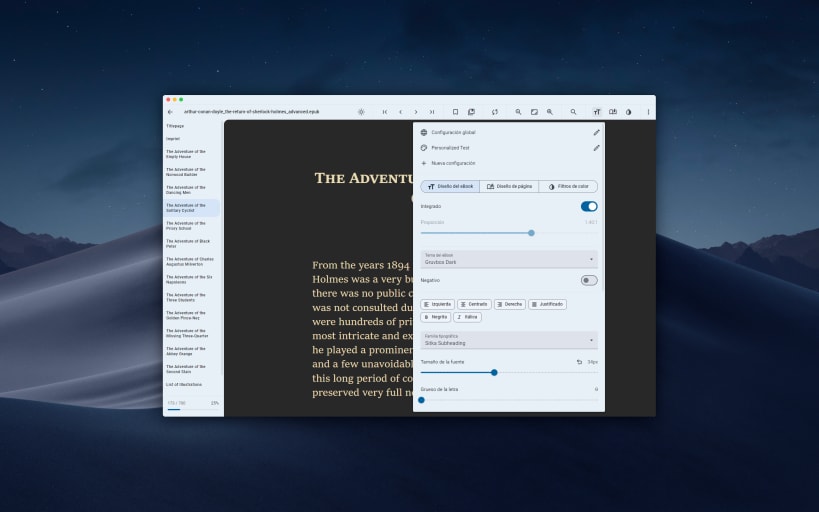Click the palette icon beside Personalized Test
This screenshot has width=819, height=512.
[424, 148]
